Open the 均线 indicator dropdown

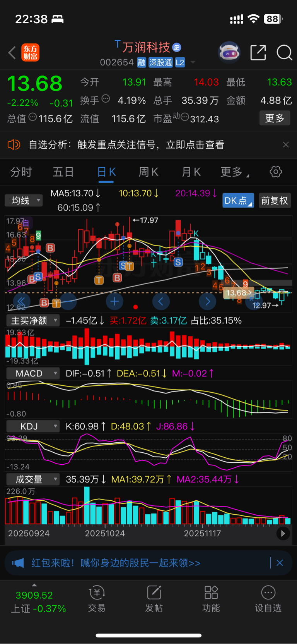[x=24, y=200]
